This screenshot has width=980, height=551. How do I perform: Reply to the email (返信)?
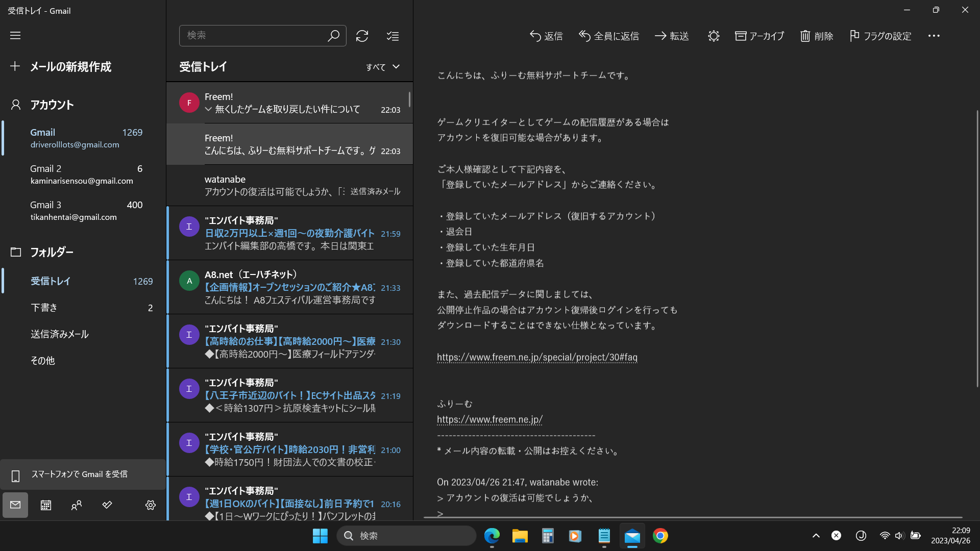pos(546,36)
